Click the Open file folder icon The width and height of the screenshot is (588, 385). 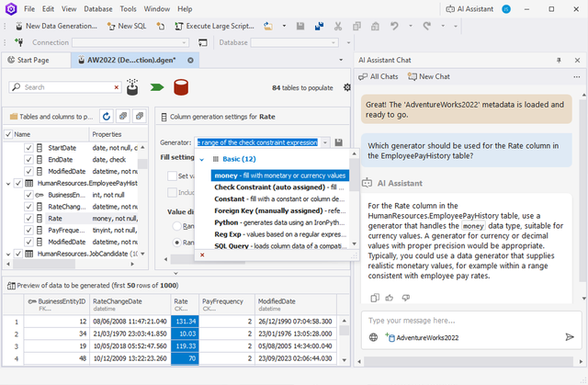[x=268, y=26]
